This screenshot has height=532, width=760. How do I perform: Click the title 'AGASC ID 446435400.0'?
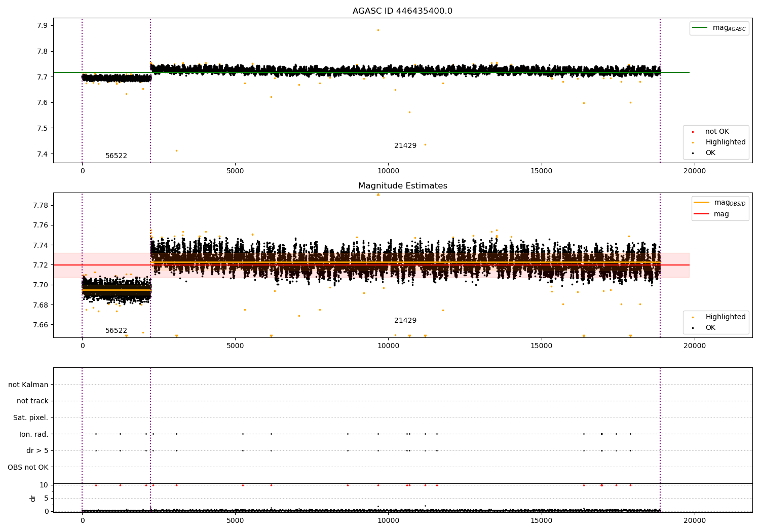pos(402,11)
